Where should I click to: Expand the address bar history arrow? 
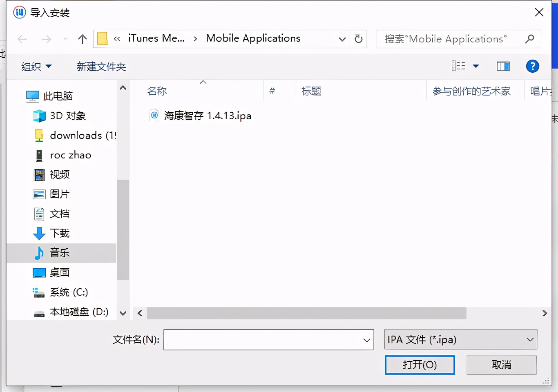tap(342, 39)
